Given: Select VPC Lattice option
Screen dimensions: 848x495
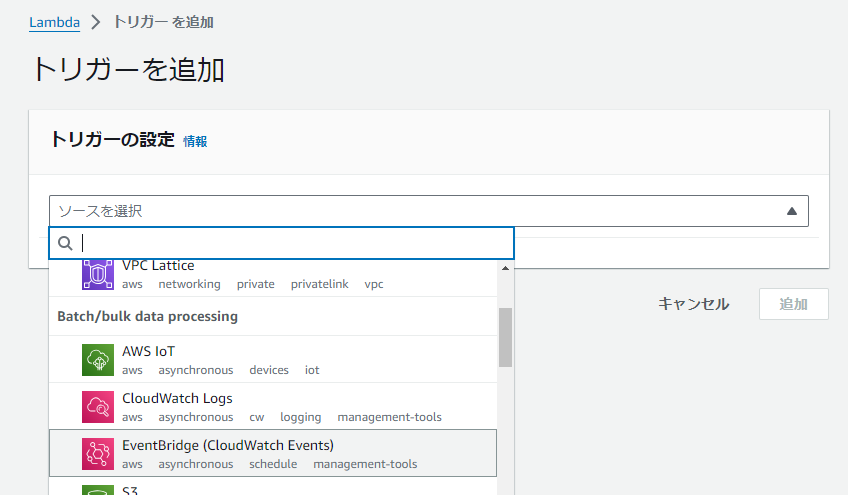Looking at the screenshot, I should 273,278.
